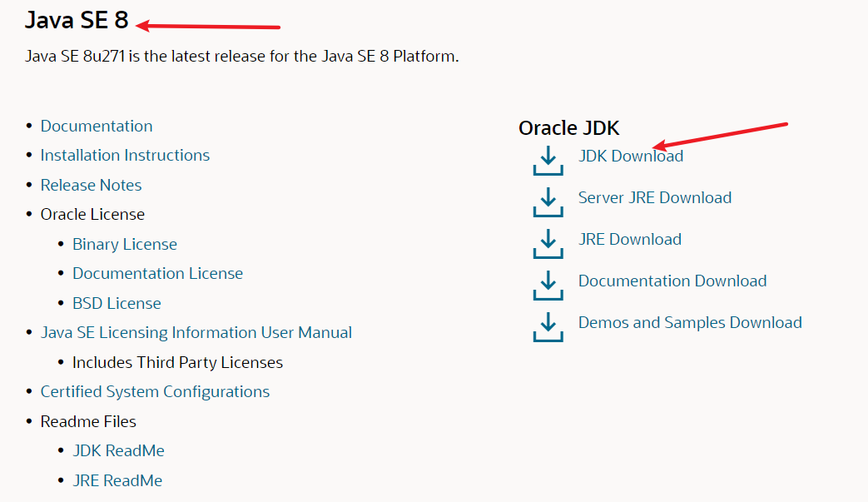Open the JDK Download link
This screenshot has height=502, width=868.
click(x=631, y=156)
